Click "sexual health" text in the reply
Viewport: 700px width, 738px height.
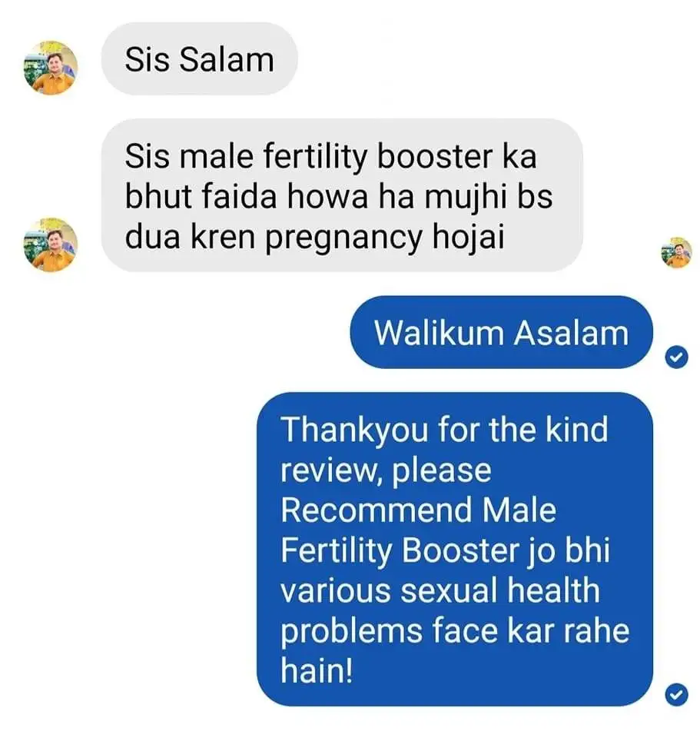(500, 590)
